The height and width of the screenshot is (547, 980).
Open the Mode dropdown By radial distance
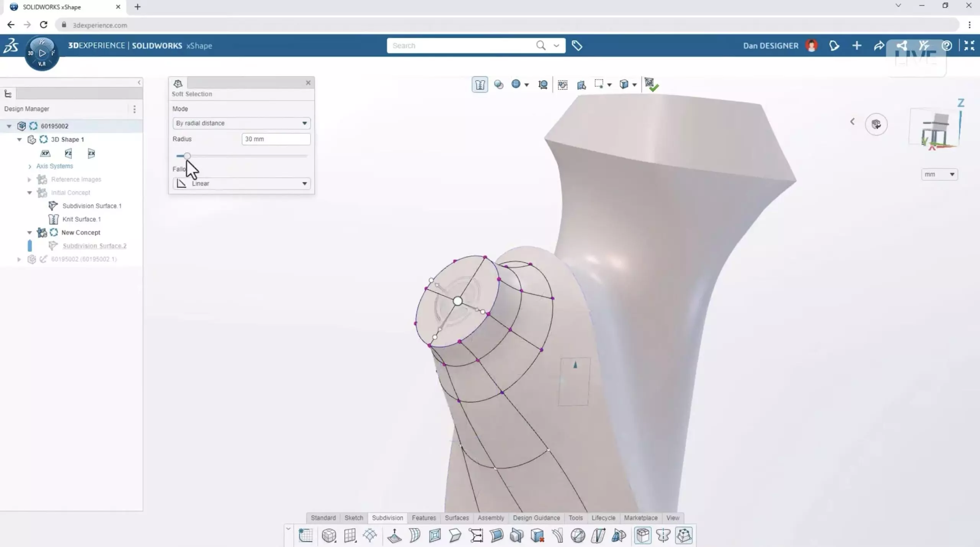tap(241, 123)
